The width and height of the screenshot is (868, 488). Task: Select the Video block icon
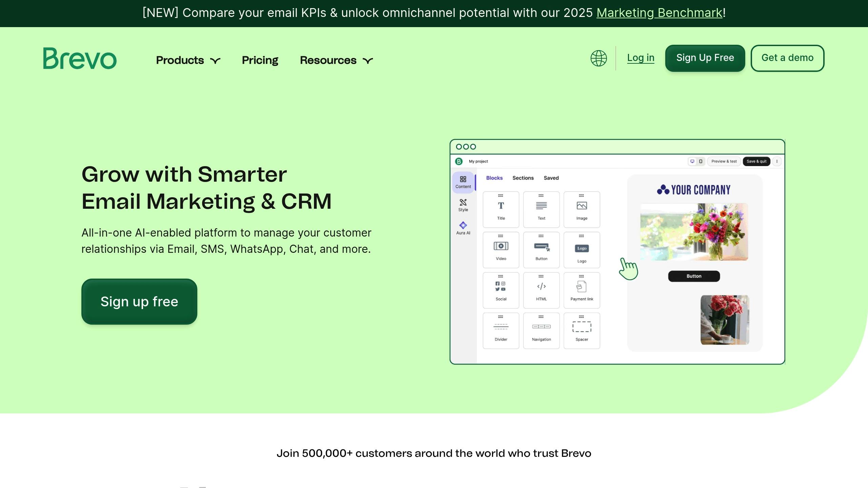(x=501, y=246)
